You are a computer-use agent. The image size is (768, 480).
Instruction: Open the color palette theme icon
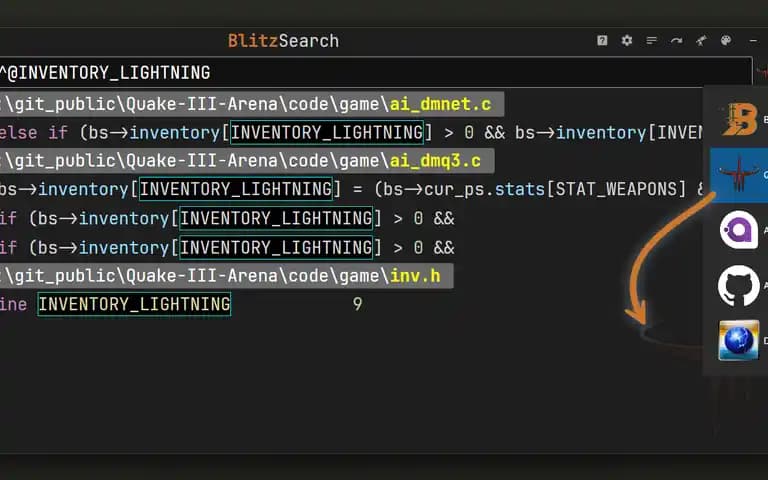click(x=726, y=41)
